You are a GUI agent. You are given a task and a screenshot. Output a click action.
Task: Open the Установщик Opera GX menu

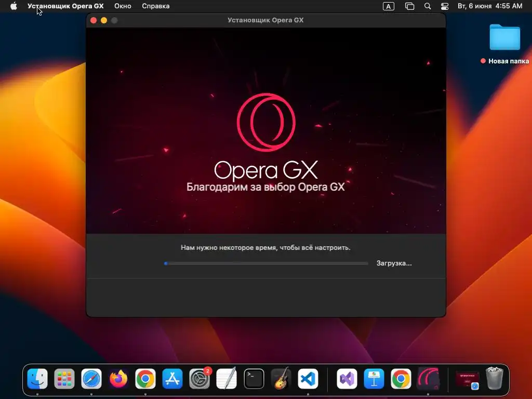coord(65,6)
